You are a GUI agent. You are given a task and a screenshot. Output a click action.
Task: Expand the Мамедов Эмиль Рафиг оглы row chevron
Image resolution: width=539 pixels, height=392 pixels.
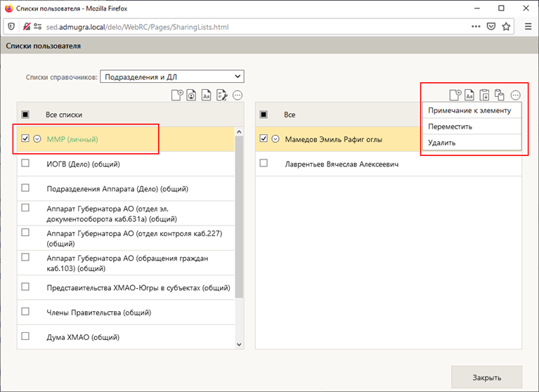[275, 139]
